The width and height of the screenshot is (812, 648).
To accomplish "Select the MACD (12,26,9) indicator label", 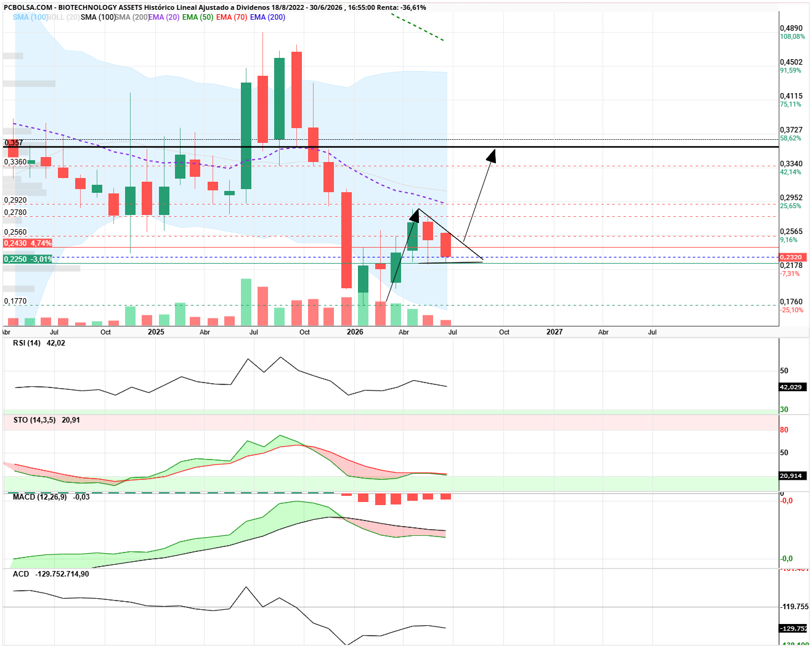I will pyautogui.click(x=40, y=497).
